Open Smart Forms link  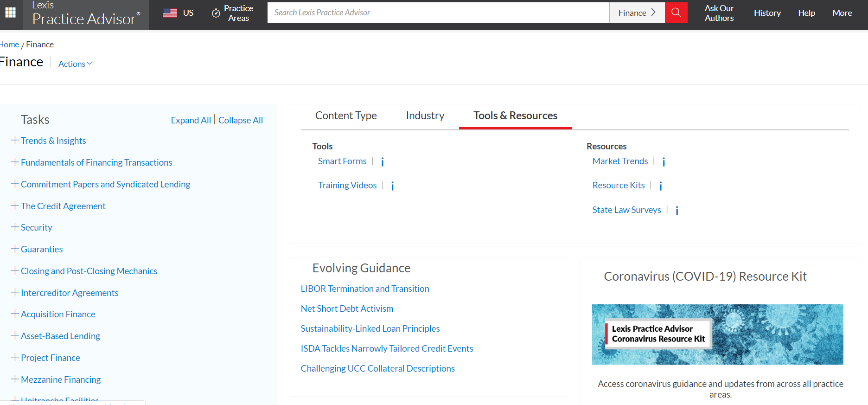342,161
